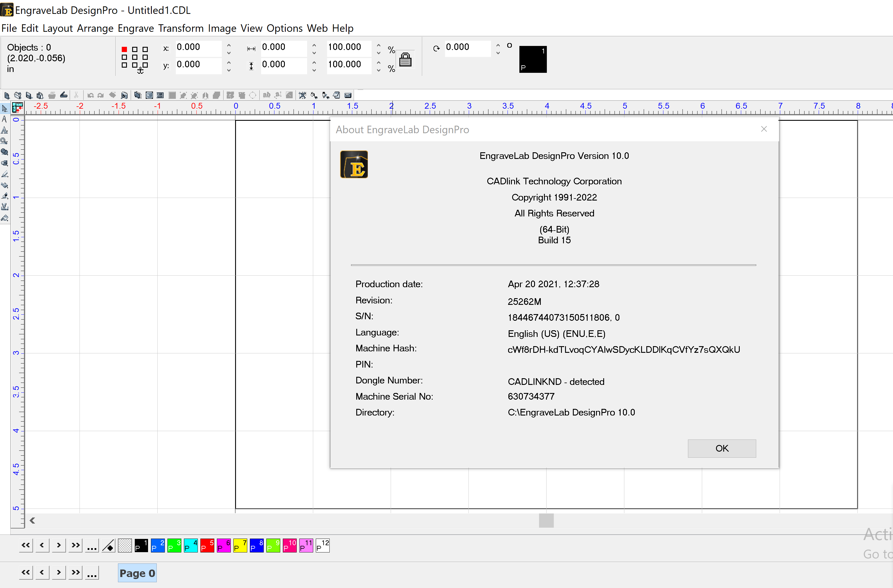893x588 pixels.
Task: Click the Save floppy disk icon
Action: tap(29, 95)
